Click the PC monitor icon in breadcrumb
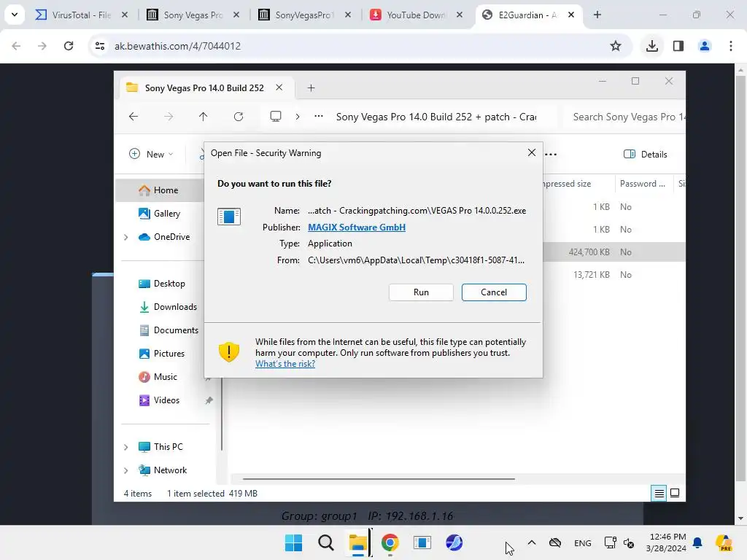747x560 pixels. tap(275, 117)
